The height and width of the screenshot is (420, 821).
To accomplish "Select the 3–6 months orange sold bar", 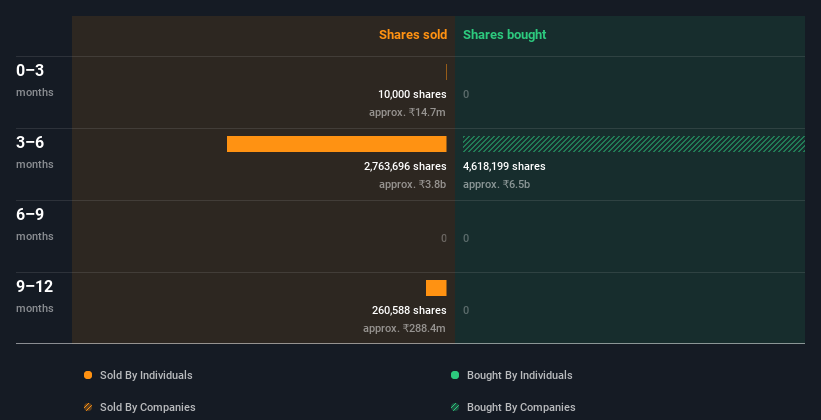I will (337, 144).
